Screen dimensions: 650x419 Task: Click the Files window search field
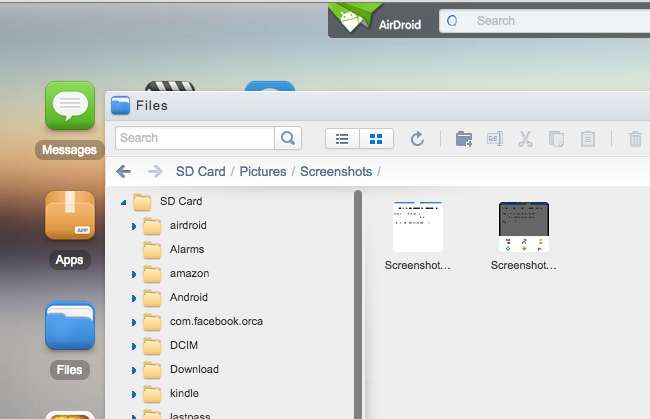coord(195,138)
